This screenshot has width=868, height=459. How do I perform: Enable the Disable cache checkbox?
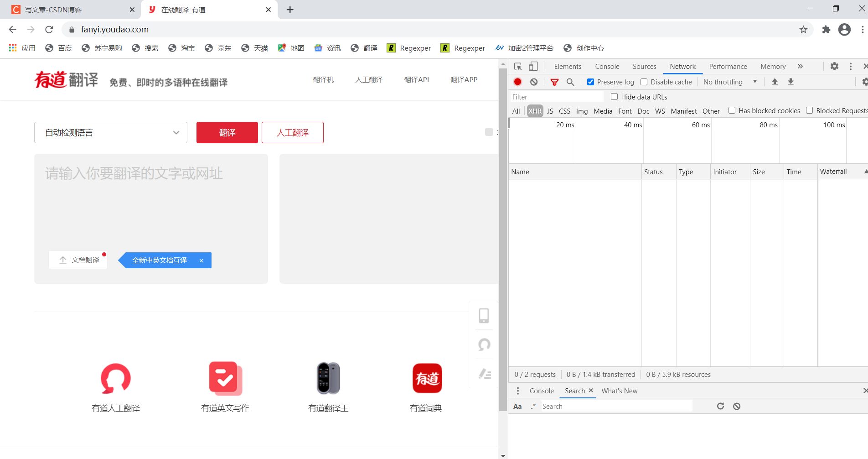tap(644, 82)
